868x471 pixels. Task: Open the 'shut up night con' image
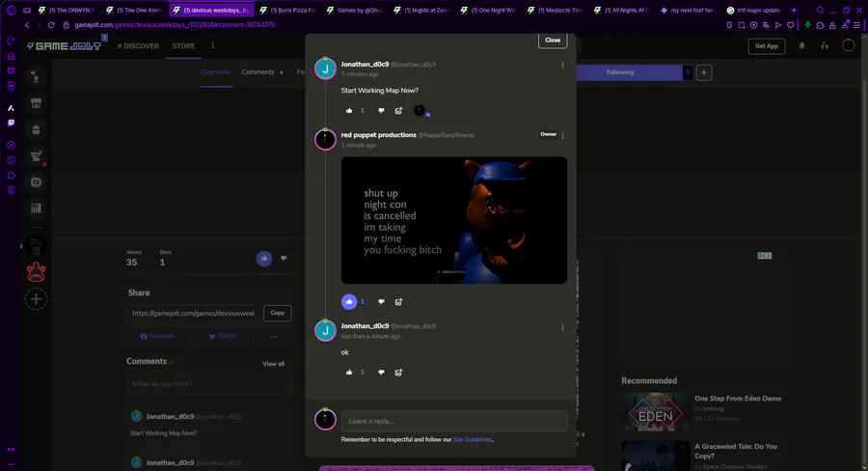[454, 220]
